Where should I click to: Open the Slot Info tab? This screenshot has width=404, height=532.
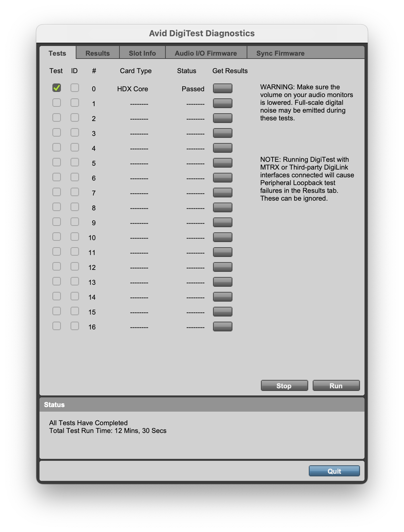[x=142, y=53]
